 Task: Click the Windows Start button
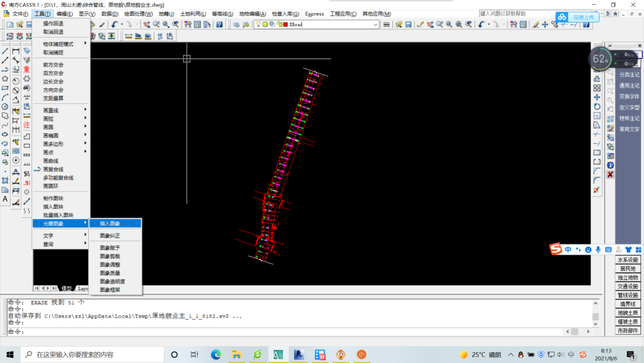pyautogui.click(x=10, y=355)
